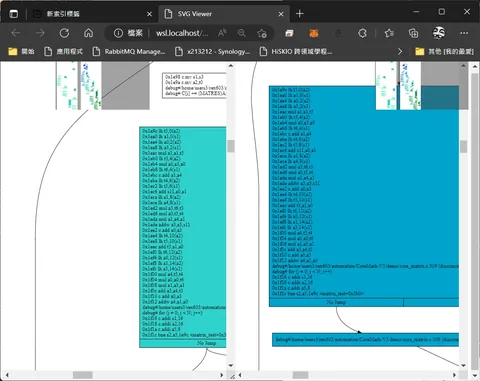Open the HiSKIO bookmark
480x381 pixels.
tap(296, 51)
